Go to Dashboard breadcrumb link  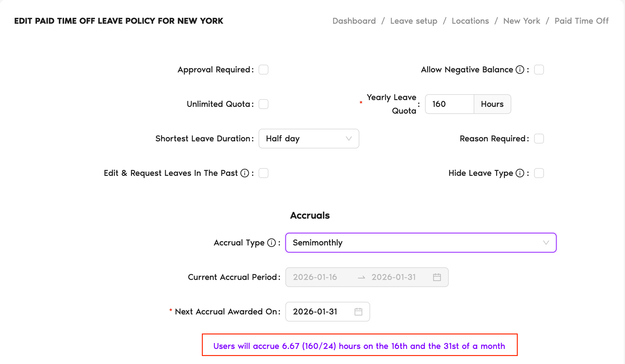pyautogui.click(x=354, y=21)
